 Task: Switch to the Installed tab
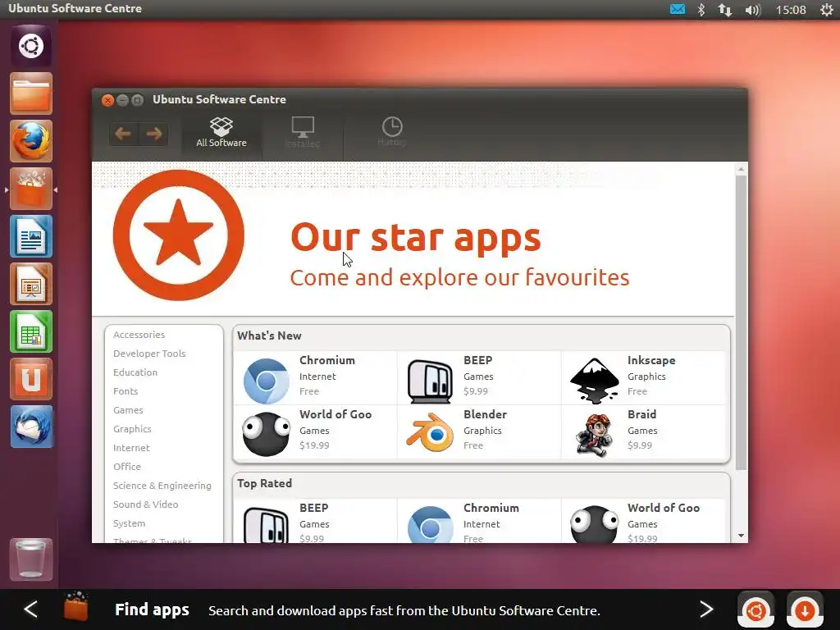pyautogui.click(x=303, y=132)
